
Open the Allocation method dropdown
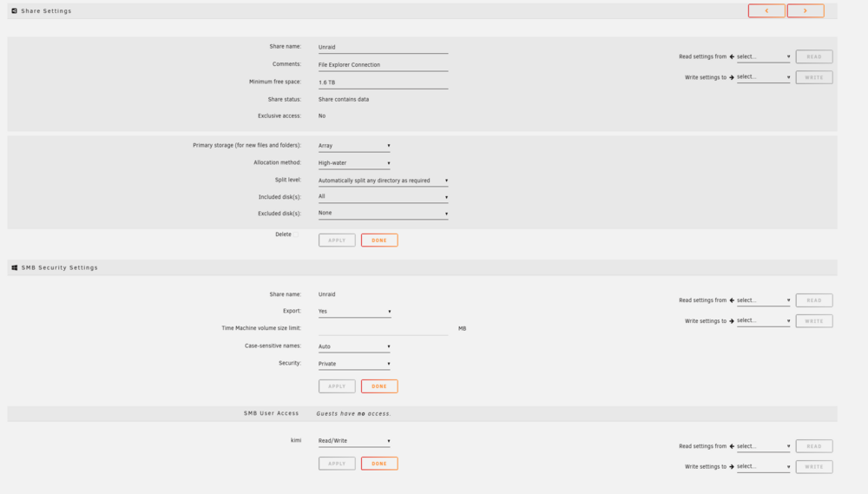(354, 163)
